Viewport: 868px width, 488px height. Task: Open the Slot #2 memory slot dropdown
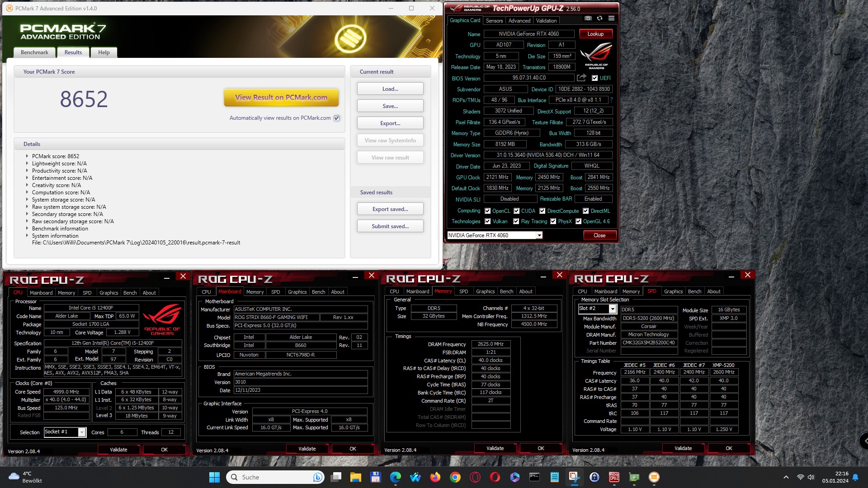tap(613, 309)
